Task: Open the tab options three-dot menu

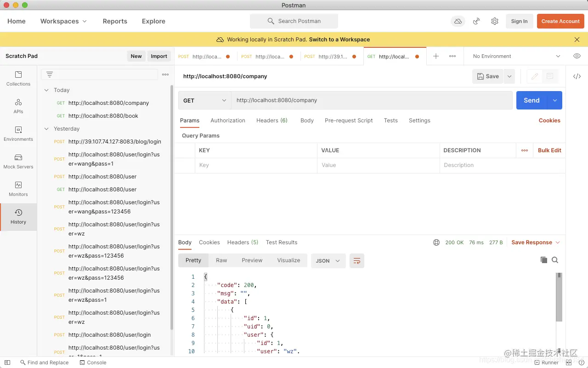Action: 452,56
